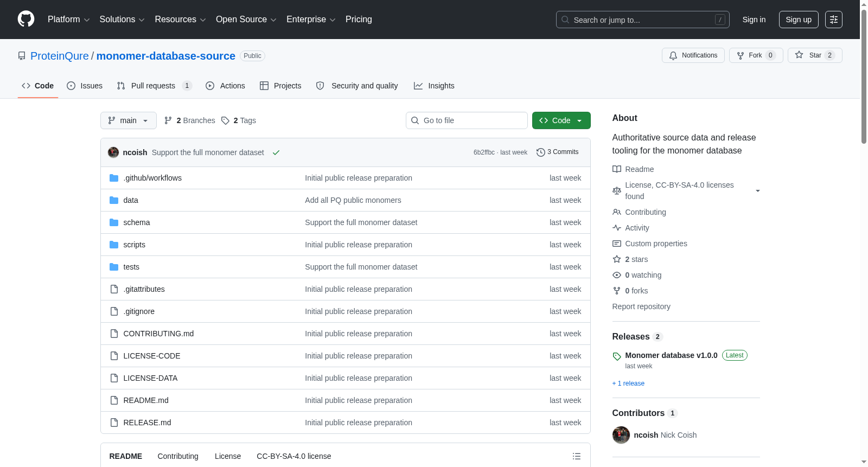Screen dimensions: 868x467
Task: Open the main branch selector dropdown
Action: tap(129, 120)
